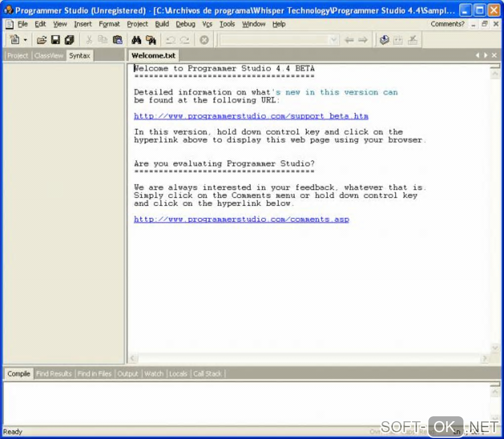This screenshot has height=439, width=504.
Task: Click the Stop build circle icon
Action: (x=204, y=40)
